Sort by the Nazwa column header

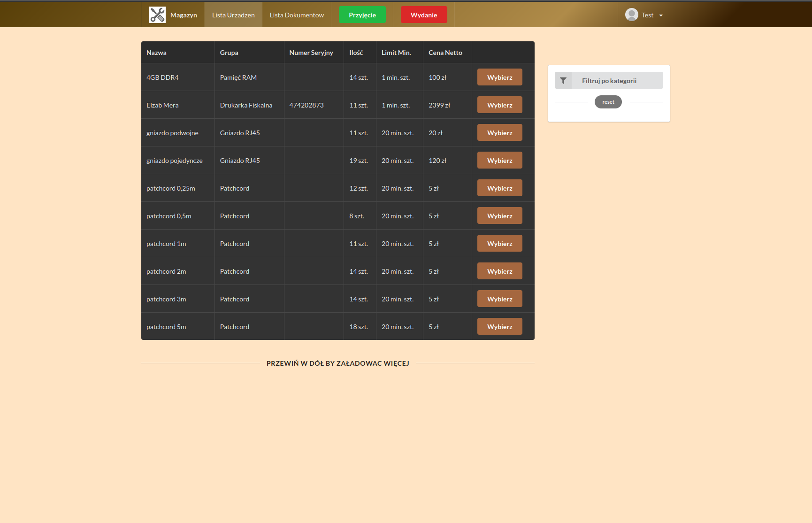pyautogui.click(x=156, y=52)
